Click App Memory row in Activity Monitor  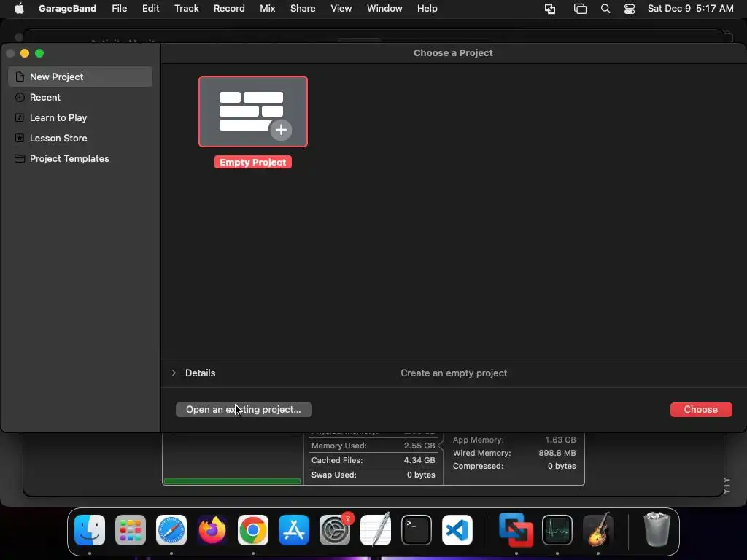(514, 440)
